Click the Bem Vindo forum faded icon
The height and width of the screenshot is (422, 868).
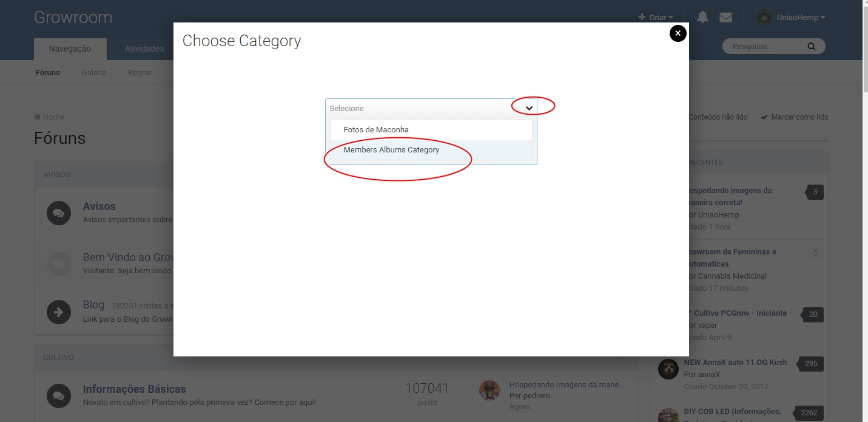(59, 264)
